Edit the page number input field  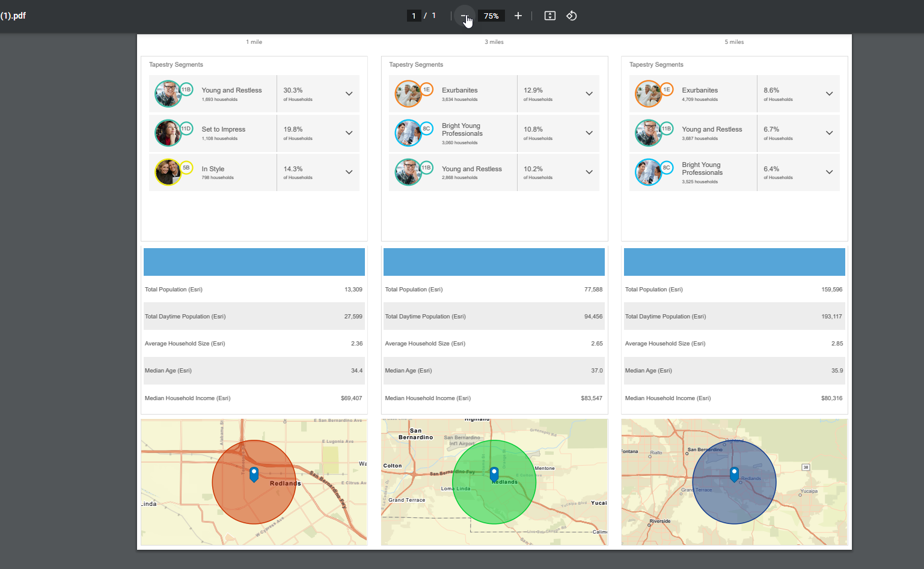click(413, 16)
